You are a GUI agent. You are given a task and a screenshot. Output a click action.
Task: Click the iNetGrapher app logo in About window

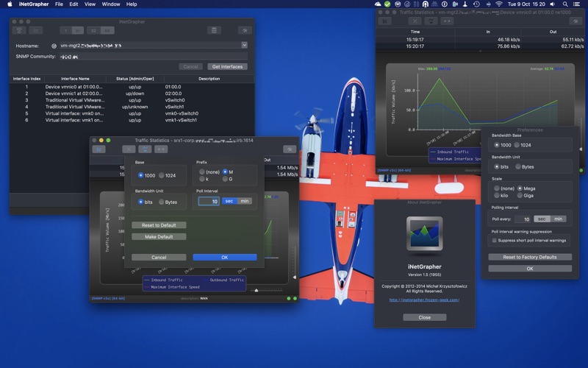point(425,233)
